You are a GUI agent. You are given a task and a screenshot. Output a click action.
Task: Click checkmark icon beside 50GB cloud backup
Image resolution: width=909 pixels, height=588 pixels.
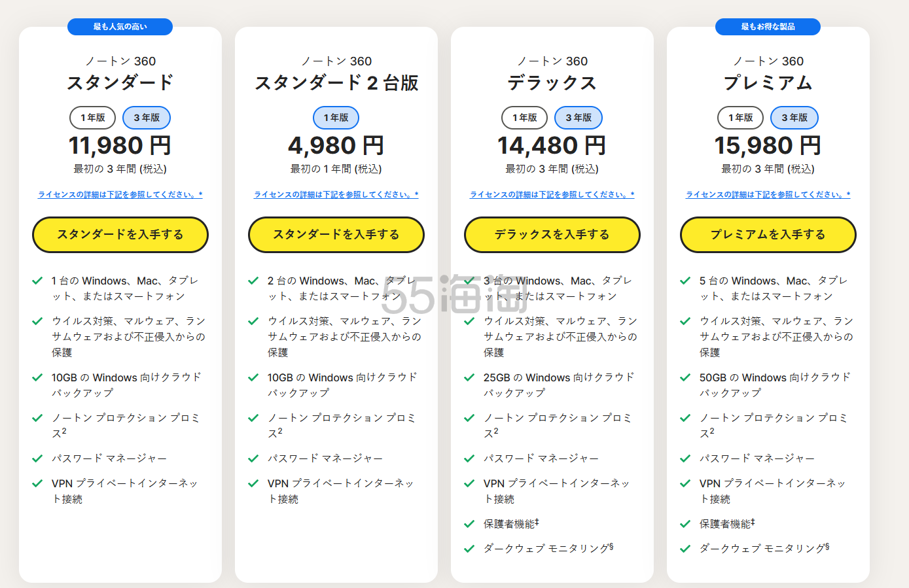click(685, 377)
